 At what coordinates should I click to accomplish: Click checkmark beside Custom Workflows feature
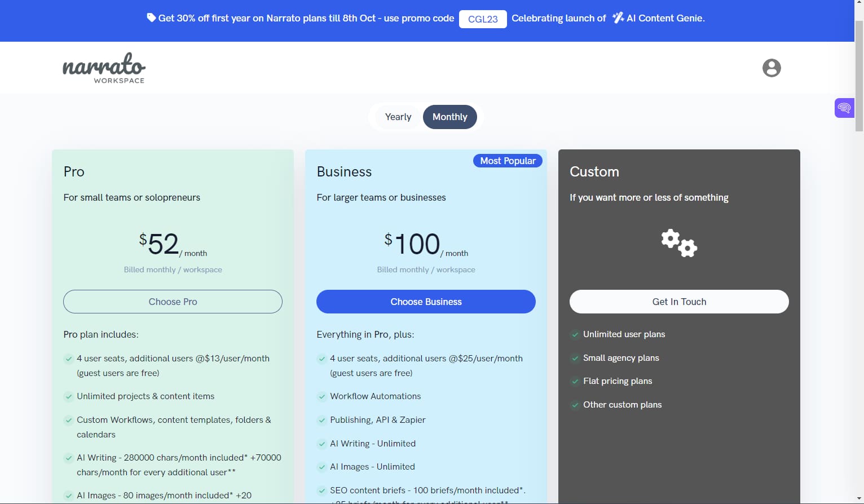[68, 421]
